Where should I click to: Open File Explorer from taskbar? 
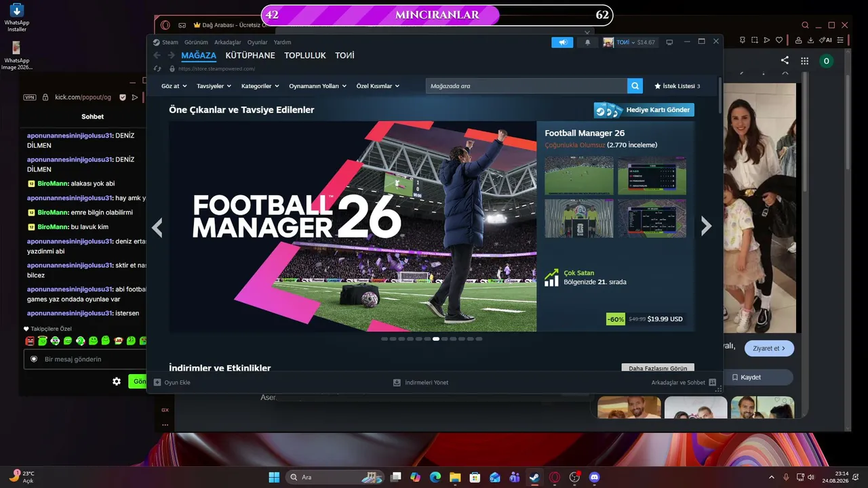(454, 477)
